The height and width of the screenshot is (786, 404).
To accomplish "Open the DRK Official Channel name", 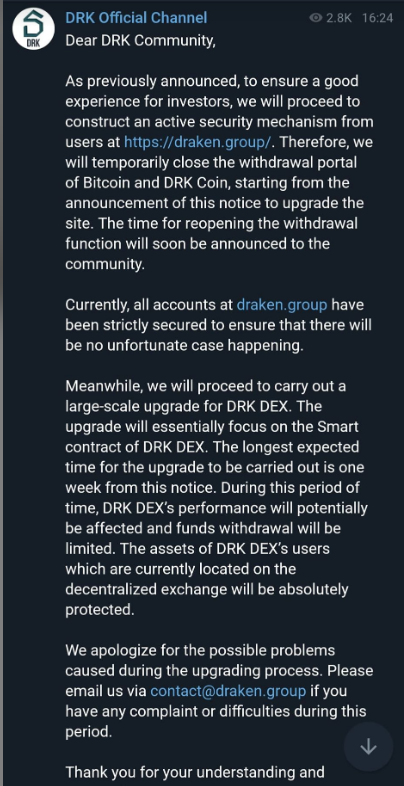I will (136, 18).
